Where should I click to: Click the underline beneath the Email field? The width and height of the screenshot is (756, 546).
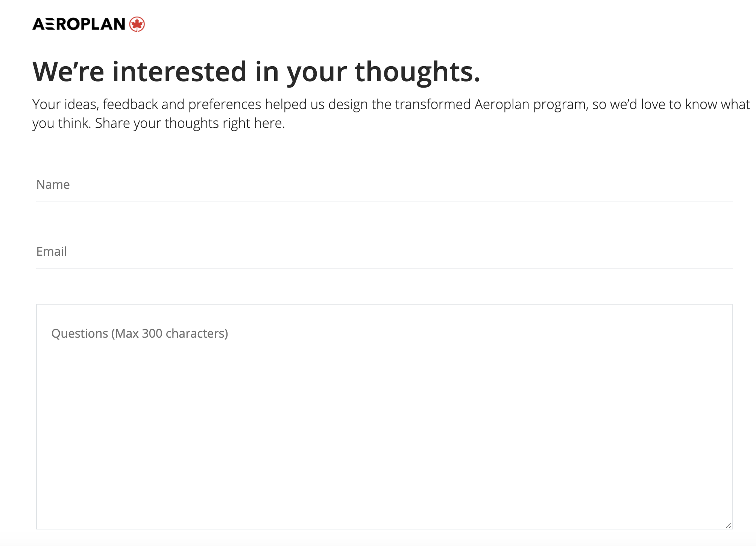pyautogui.click(x=384, y=268)
